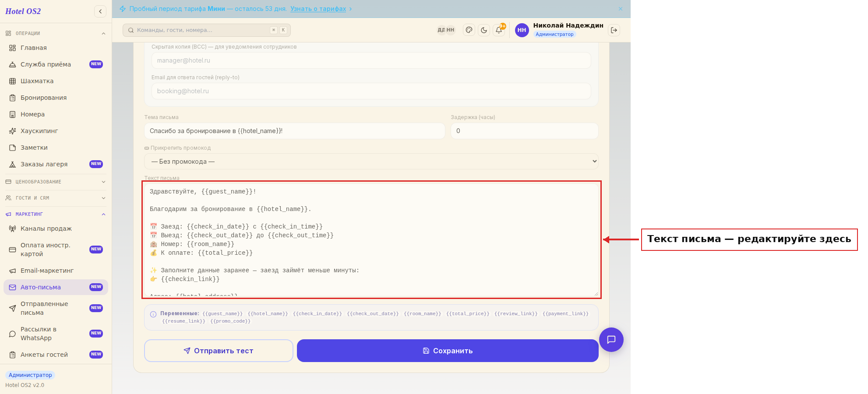Screen dimensions: 868x394
Task: Expand the ГОСТИ И CRM group
Action: pyautogui.click(x=56, y=198)
